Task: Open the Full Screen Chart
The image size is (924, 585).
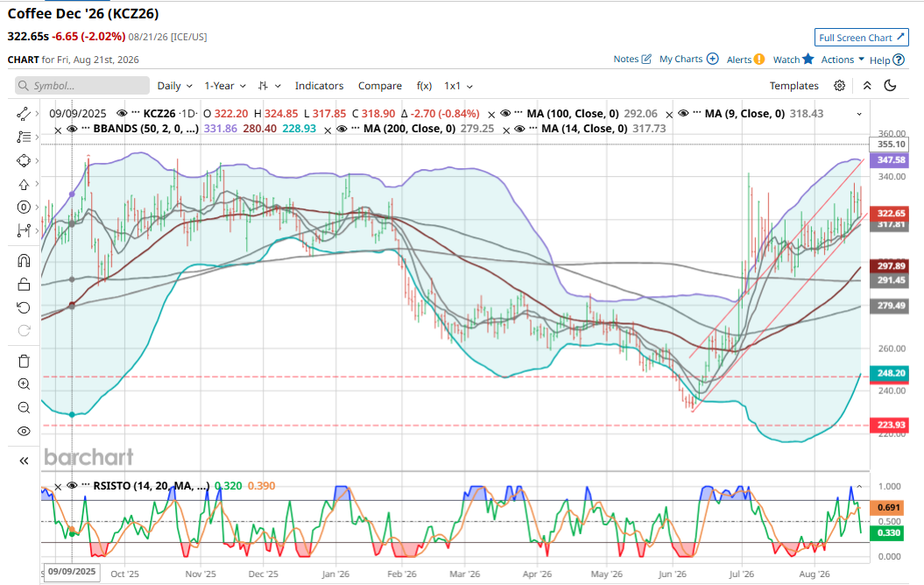Action: point(862,37)
